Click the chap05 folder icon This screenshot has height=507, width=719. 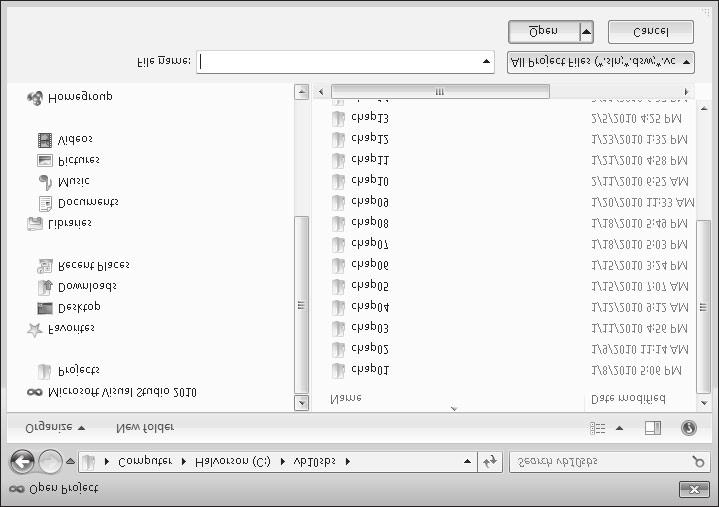coord(338,287)
